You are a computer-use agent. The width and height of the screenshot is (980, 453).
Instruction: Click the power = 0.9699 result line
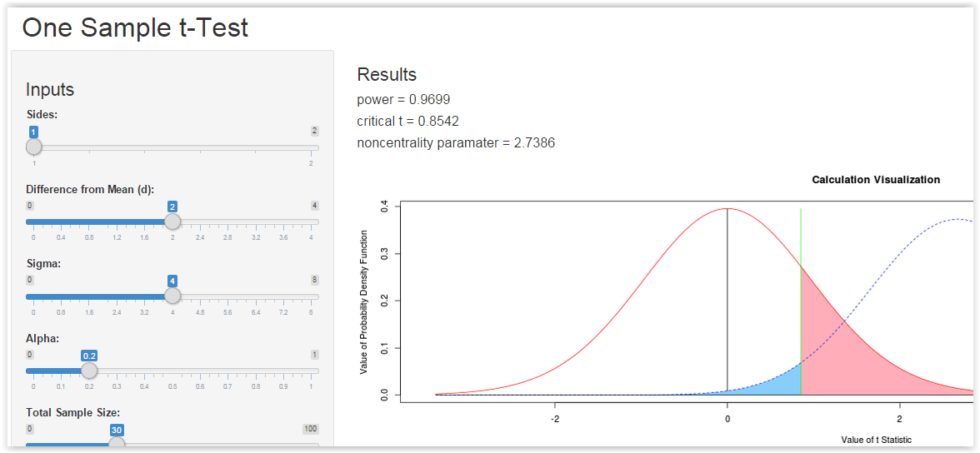click(403, 100)
